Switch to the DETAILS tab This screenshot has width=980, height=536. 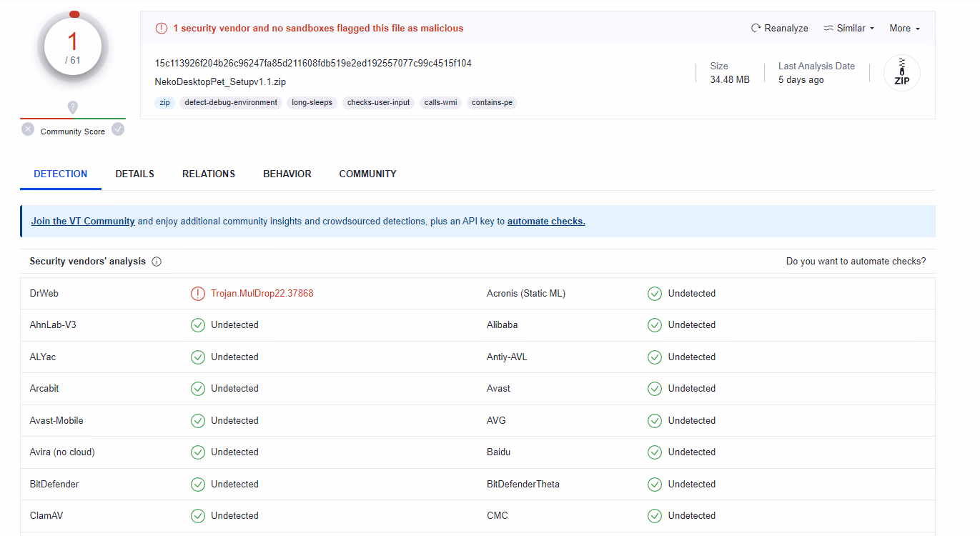click(x=134, y=174)
